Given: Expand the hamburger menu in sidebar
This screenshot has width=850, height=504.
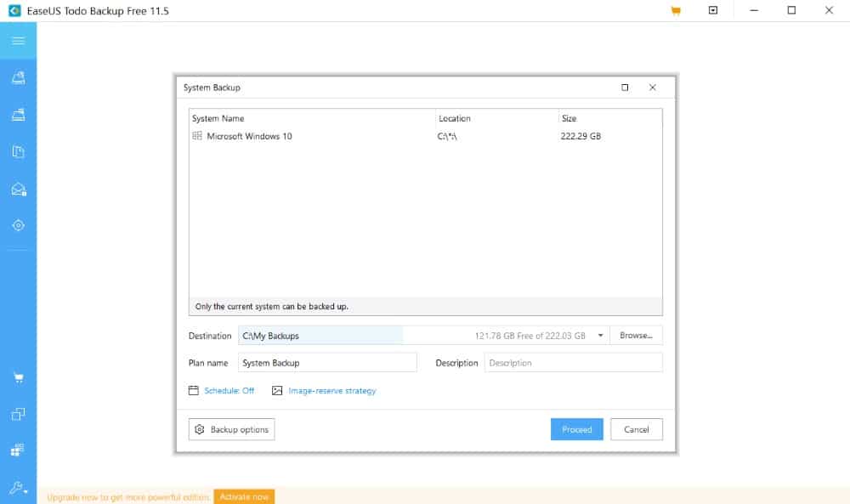Looking at the screenshot, I should coord(18,41).
